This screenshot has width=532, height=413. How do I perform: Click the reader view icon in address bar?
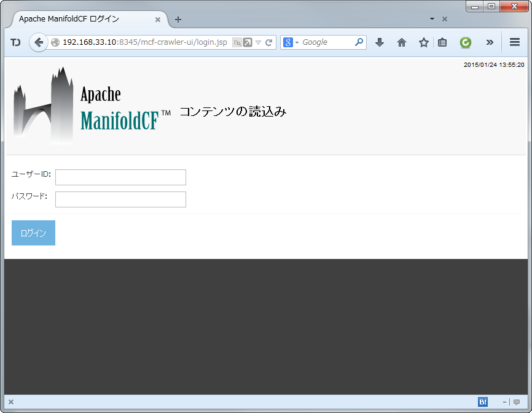248,42
